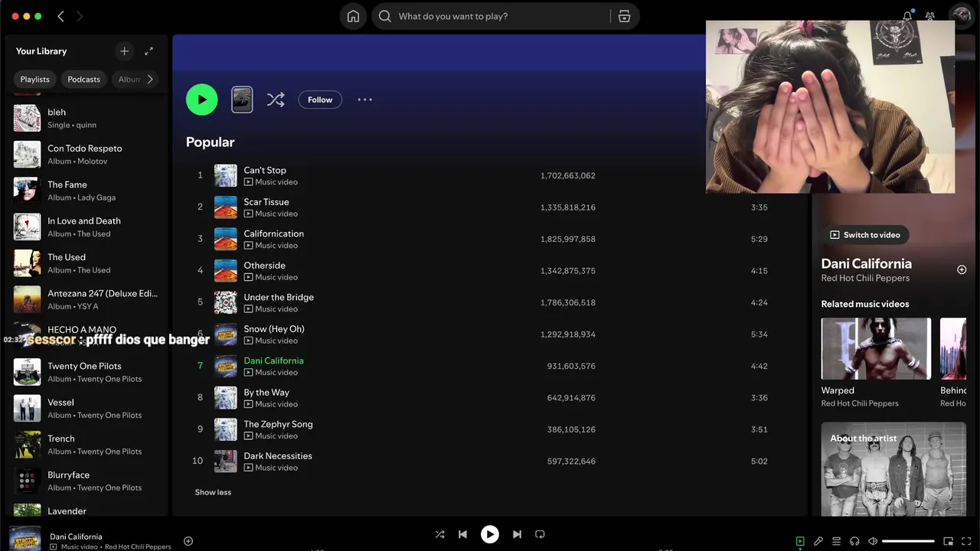Collapse list with Show less
This screenshot has width=980, height=551.
[213, 492]
